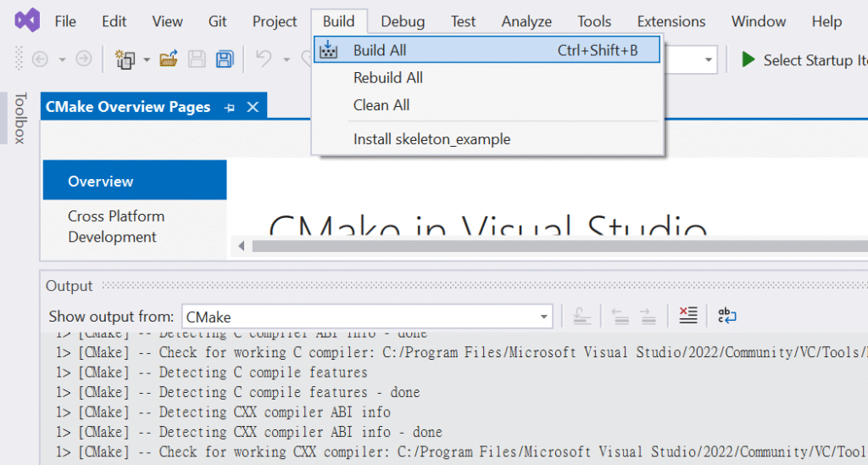Expand the Undo history dropdown arrow

coord(287,59)
